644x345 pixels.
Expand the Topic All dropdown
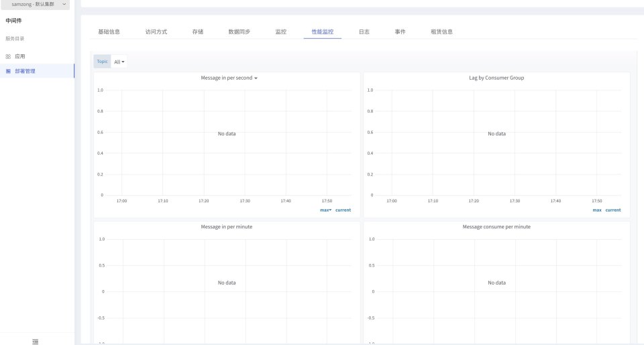tap(119, 62)
